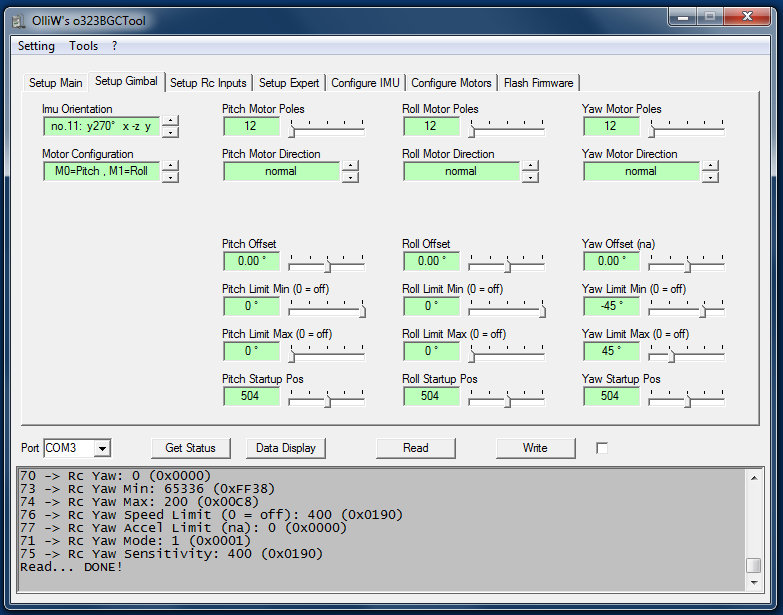Toggle the checkbox next to Write button

[x=602, y=448]
